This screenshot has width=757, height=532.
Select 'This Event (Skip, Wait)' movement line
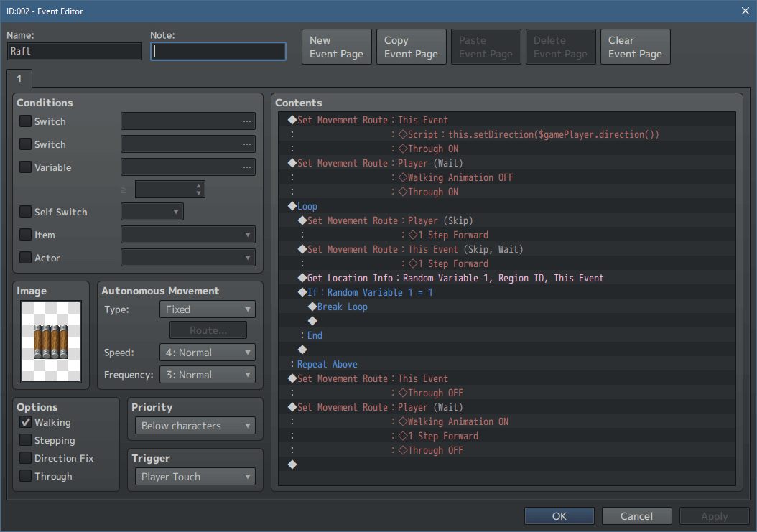click(x=507, y=249)
